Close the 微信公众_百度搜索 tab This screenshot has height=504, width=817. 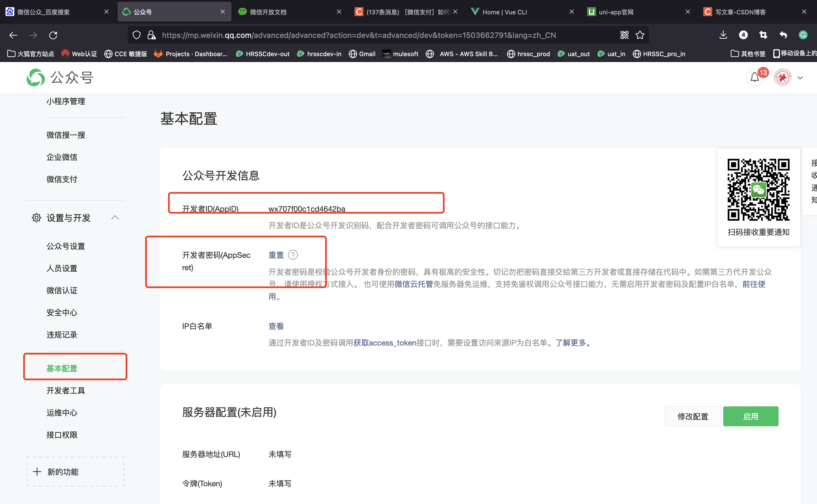click(106, 12)
